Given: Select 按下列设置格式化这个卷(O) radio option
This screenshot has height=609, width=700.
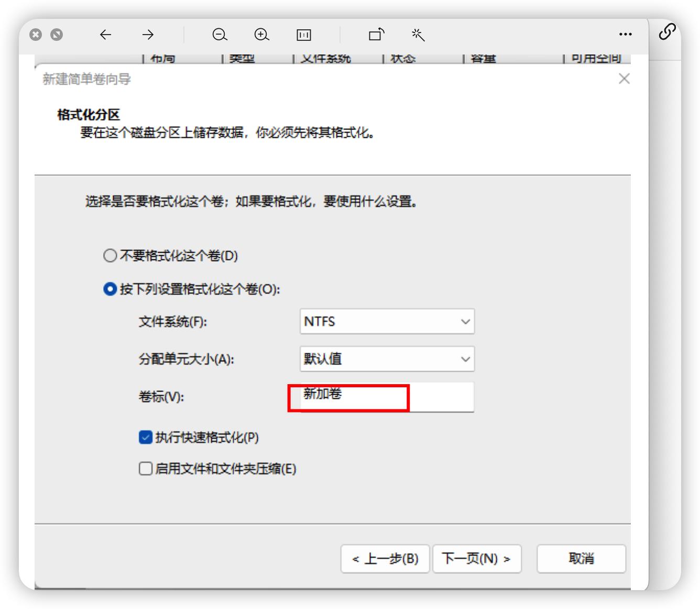Looking at the screenshot, I should click(x=192, y=289).
